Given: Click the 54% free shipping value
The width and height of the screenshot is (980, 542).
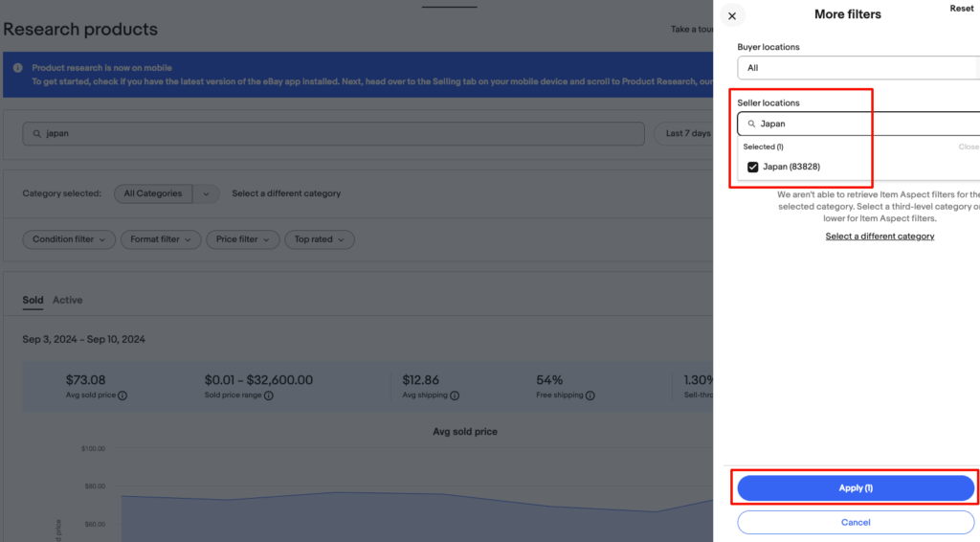Looking at the screenshot, I should click(549, 380).
